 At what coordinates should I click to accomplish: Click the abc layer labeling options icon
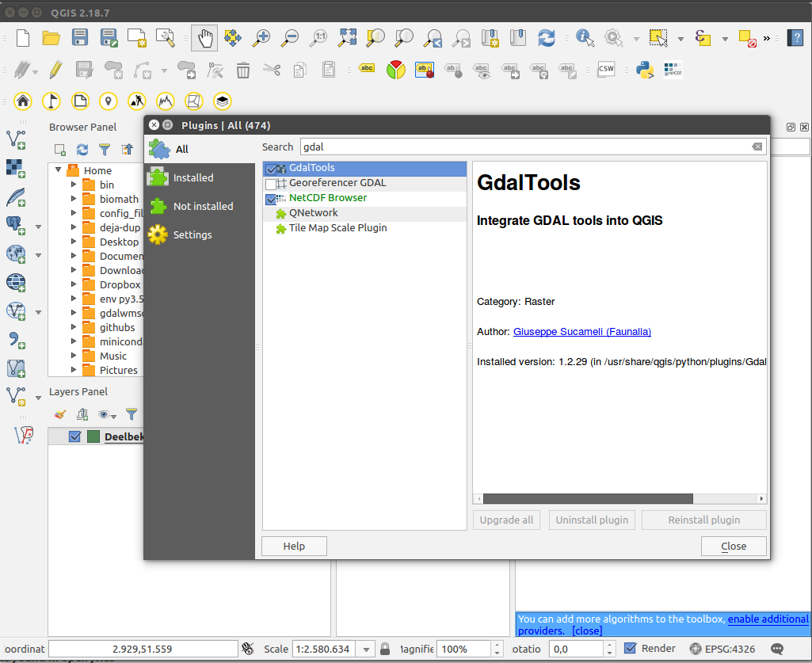click(367, 68)
